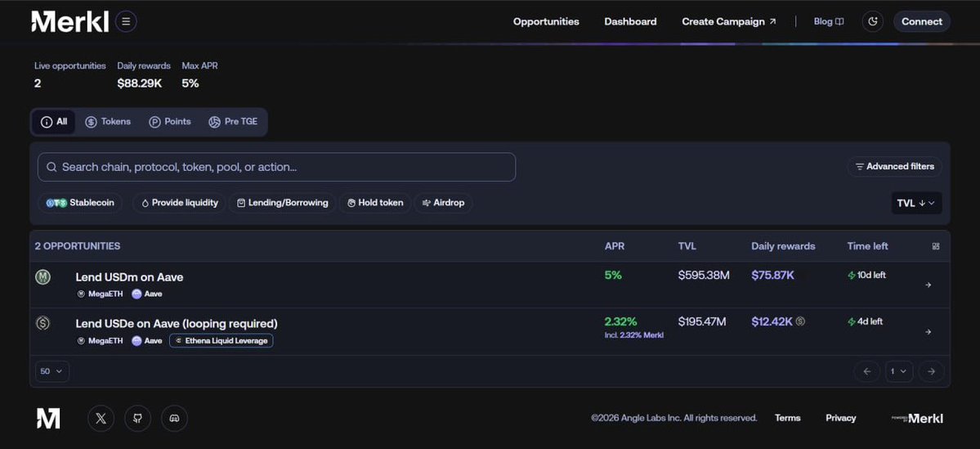Toggle the Provide liquidity filter chip
The height and width of the screenshot is (449, 980).
point(179,203)
